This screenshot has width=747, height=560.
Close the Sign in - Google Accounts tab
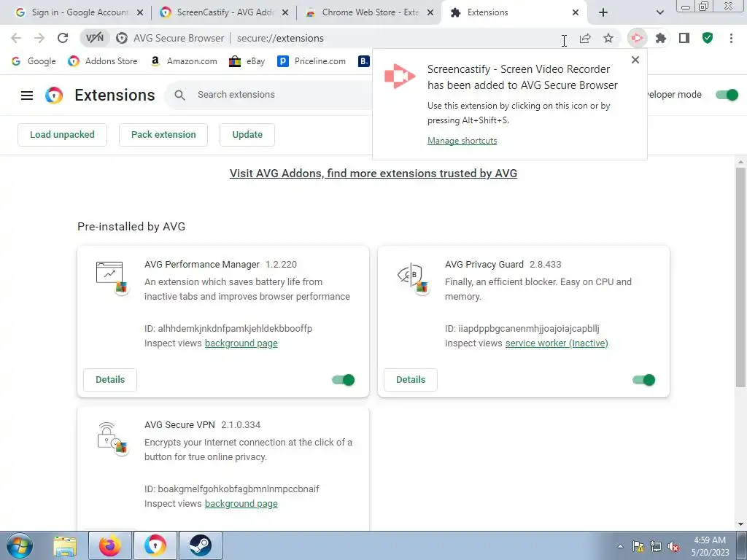tap(140, 13)
